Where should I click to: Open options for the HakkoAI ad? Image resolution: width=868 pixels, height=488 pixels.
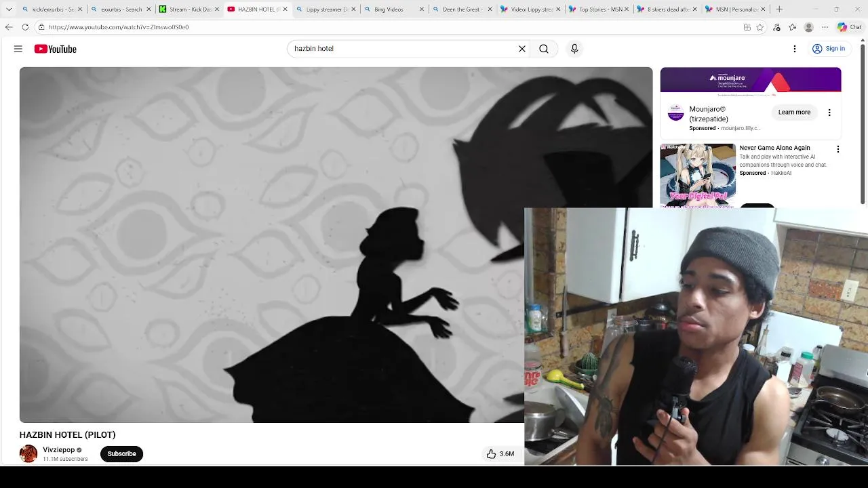837,149
